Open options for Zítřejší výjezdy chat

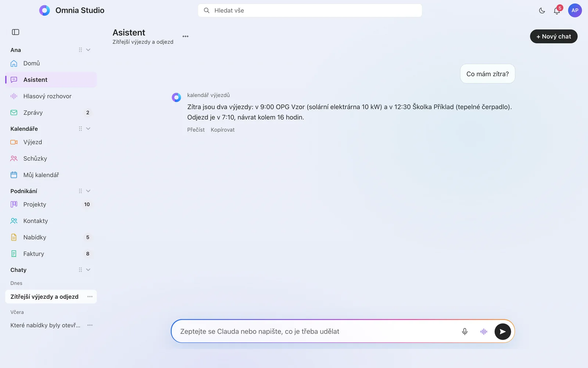pos(90,297)
